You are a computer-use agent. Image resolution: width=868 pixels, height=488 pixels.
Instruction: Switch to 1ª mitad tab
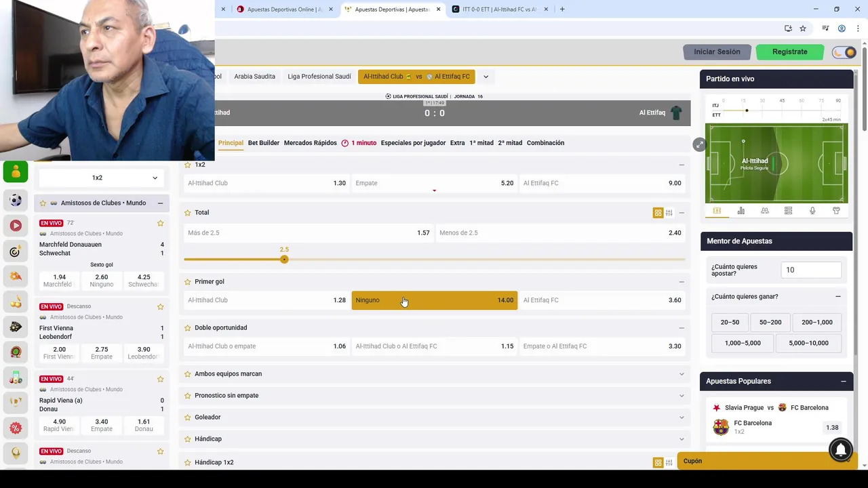pyautogui.click(x=481, y=143)
